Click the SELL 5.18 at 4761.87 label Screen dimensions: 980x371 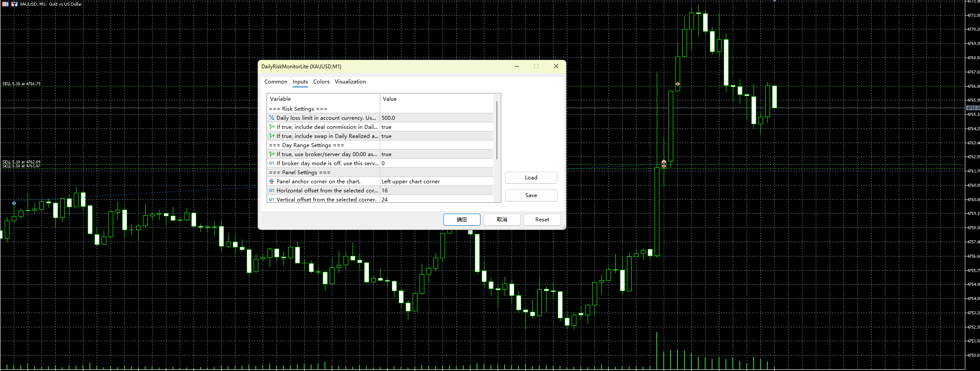(21, 166)
